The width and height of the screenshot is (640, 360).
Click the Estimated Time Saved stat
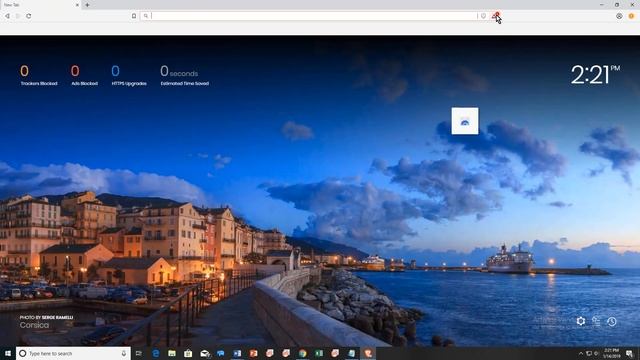click(x=184, y=76)
